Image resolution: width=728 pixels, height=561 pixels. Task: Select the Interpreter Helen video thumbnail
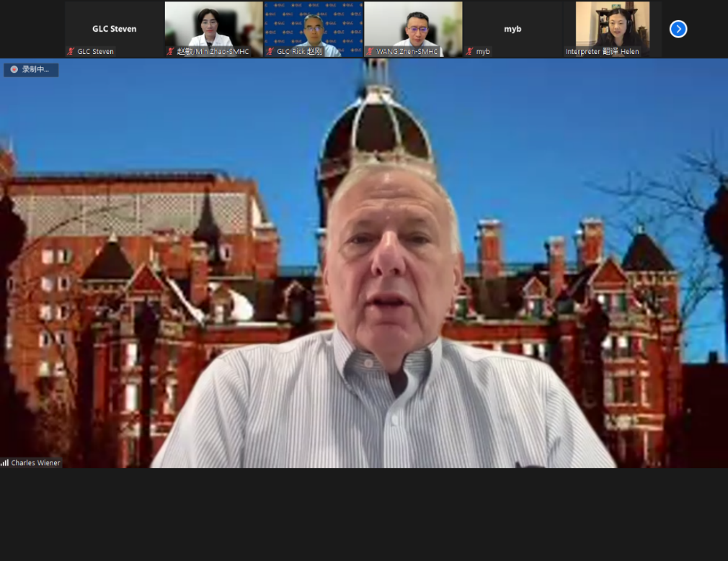[612, 24]
